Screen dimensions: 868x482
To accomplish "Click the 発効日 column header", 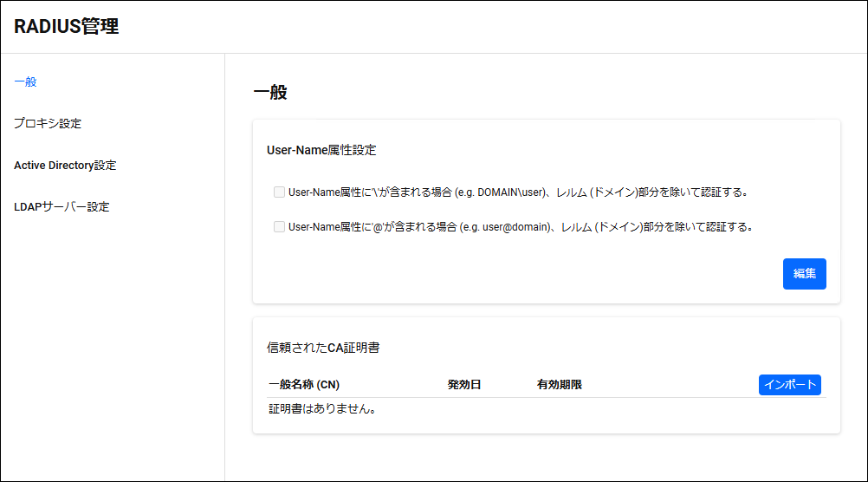I will click(x=464, y=385).
